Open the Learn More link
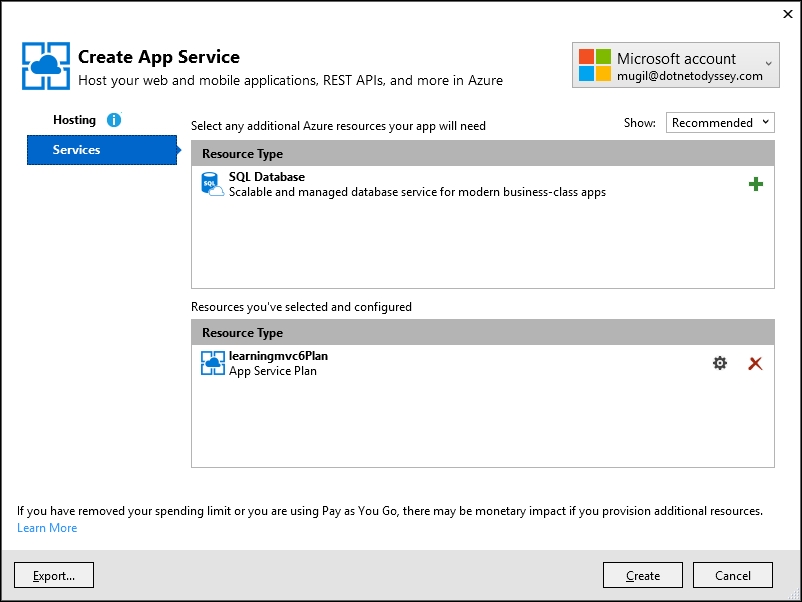Image resolution: width=802 pixels, height=602 pixels. click(47, 528)
